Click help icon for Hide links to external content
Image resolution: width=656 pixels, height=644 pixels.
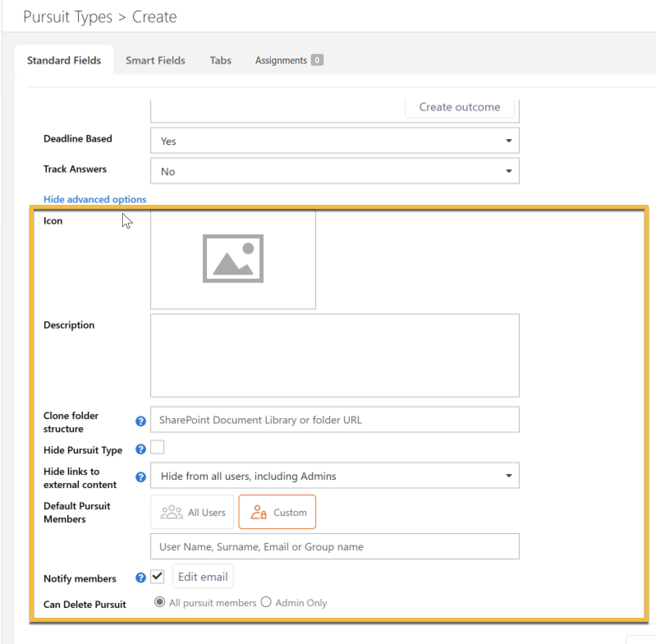(141, 477)
